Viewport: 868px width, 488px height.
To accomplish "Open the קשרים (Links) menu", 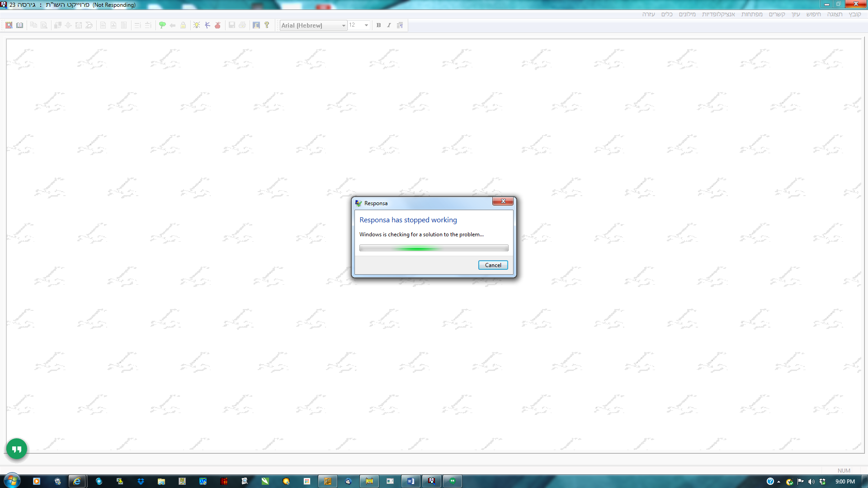I will pyautogui.click(x=777, y=14).
